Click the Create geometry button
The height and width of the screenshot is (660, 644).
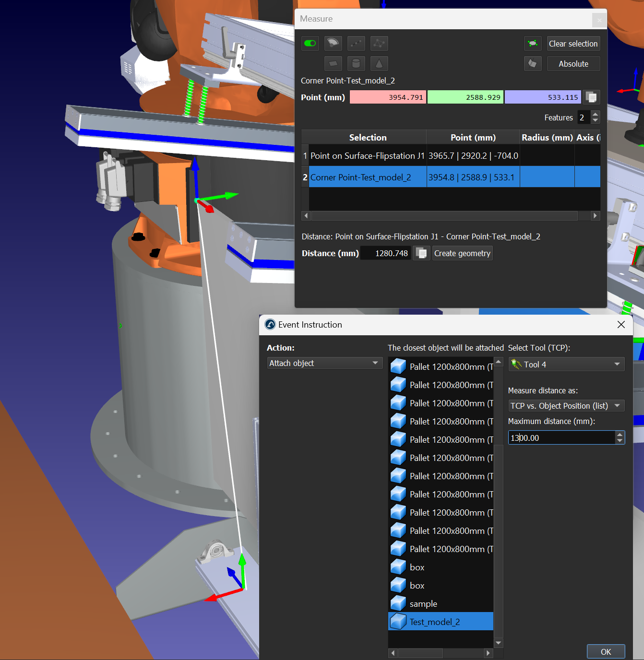click(x=462, y=253)
